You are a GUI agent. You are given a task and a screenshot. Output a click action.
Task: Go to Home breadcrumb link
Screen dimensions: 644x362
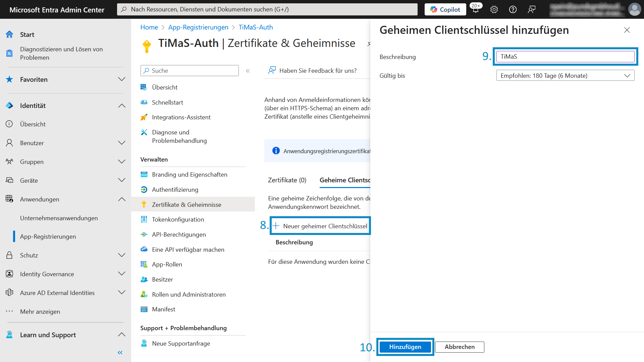[149, 27]
